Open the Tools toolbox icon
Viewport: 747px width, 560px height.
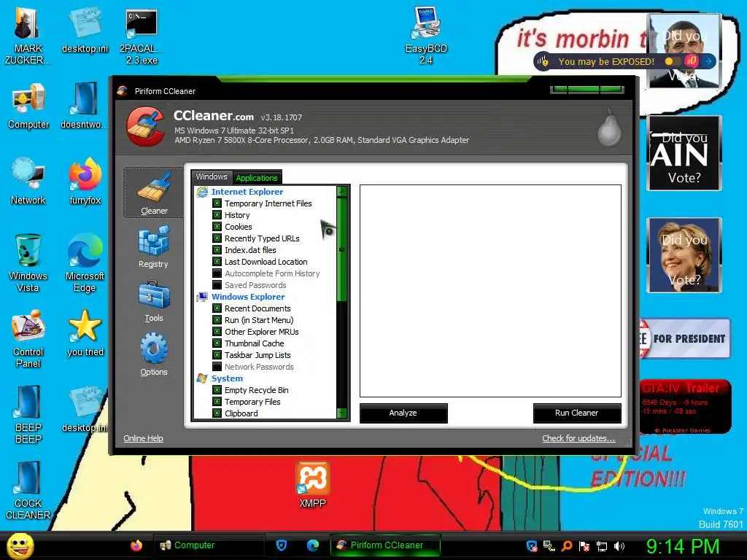point(153,295)
